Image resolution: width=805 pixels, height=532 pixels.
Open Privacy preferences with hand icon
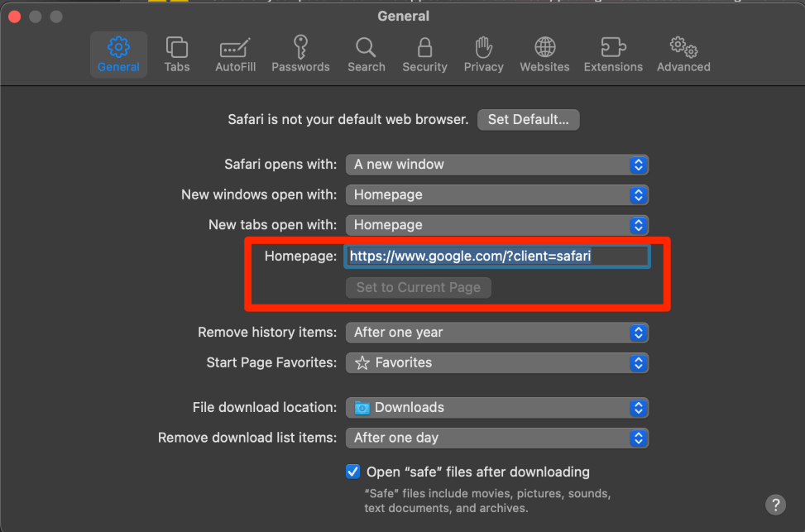pos(484,55)
